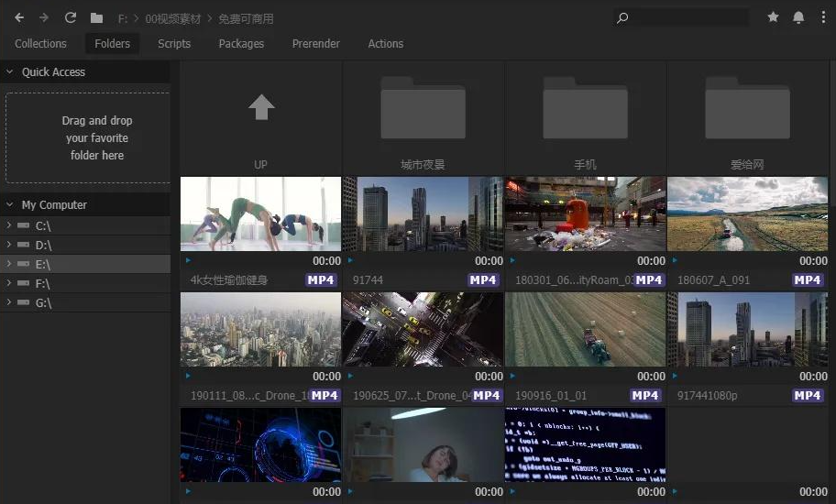Click the forward navigation arrow
The height and width of the screenshot is (504, 836).
pyautogui.click(x=44, y=17)
